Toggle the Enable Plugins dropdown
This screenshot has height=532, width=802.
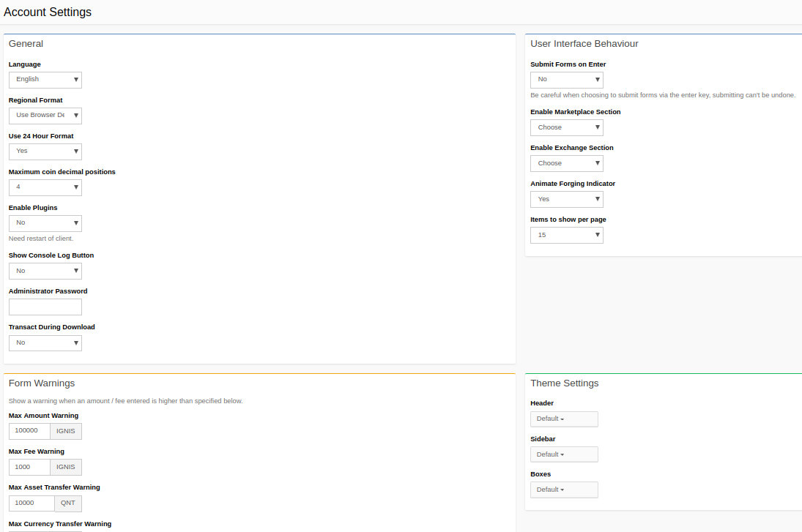45,223
